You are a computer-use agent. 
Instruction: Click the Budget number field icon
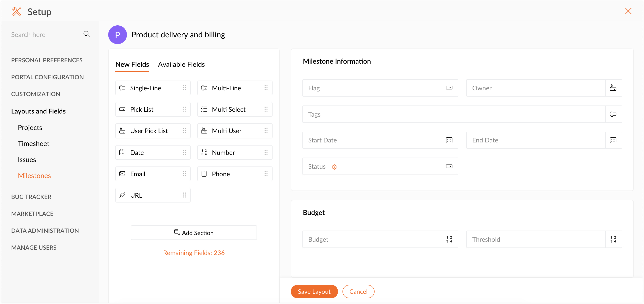point(449,239)
